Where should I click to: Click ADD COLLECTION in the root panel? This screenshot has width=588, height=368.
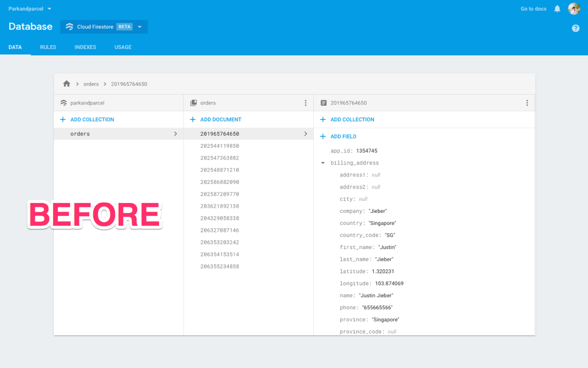[86, 119]
